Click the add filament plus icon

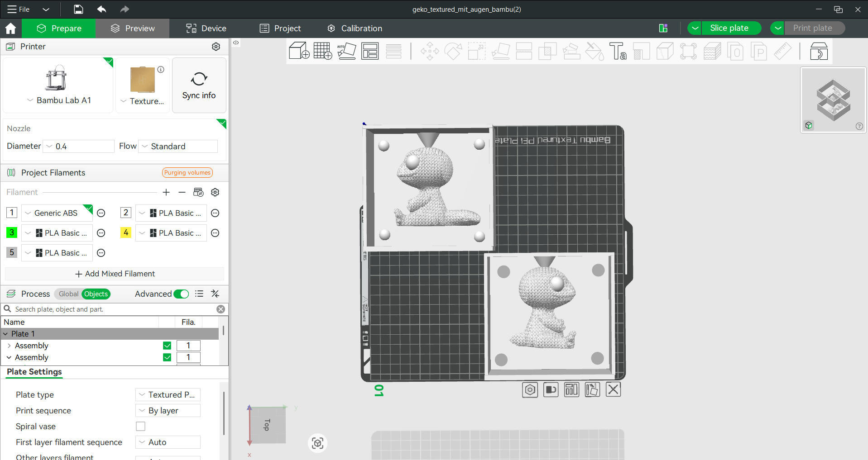point(166,192)
